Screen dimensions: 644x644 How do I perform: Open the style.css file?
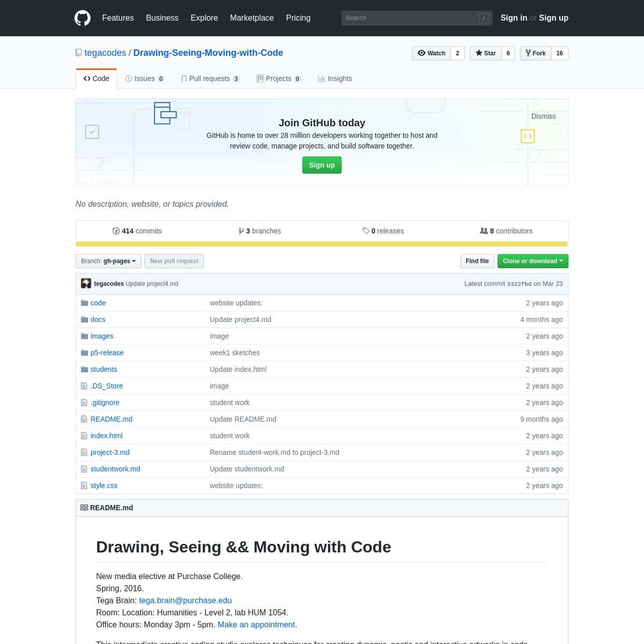point(104,486)
